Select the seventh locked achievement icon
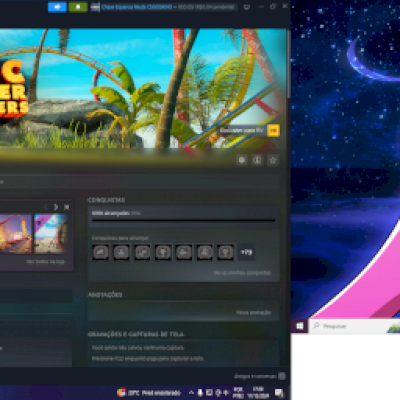400x400 pixels. (x=225, y=252)
